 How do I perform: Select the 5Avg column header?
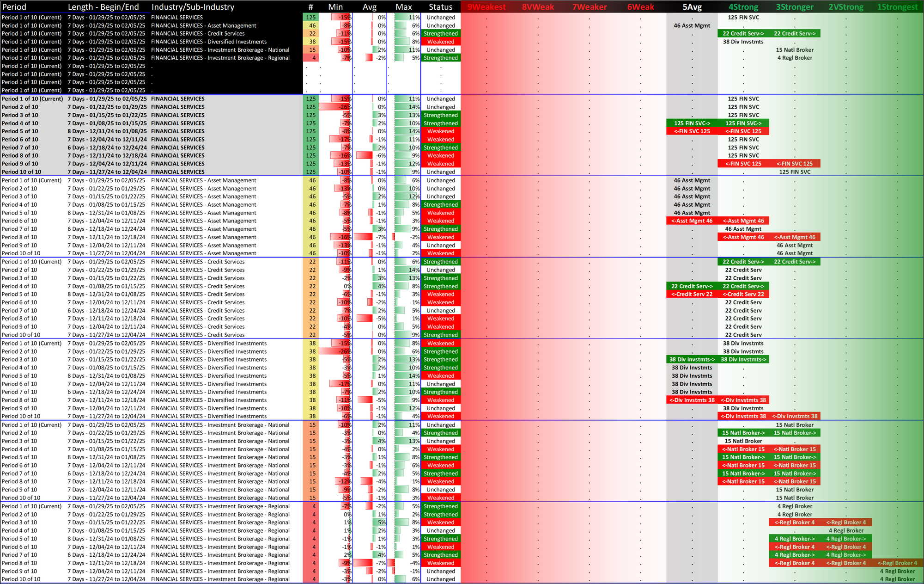(x=692, y=7)
